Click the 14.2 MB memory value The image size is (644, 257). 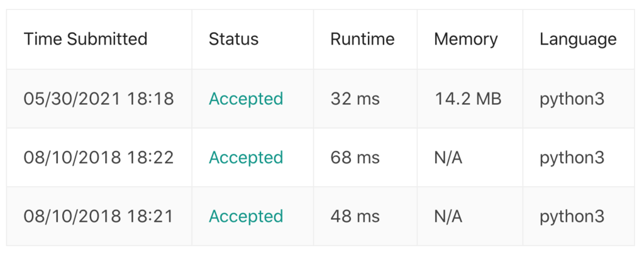point(468,99)
